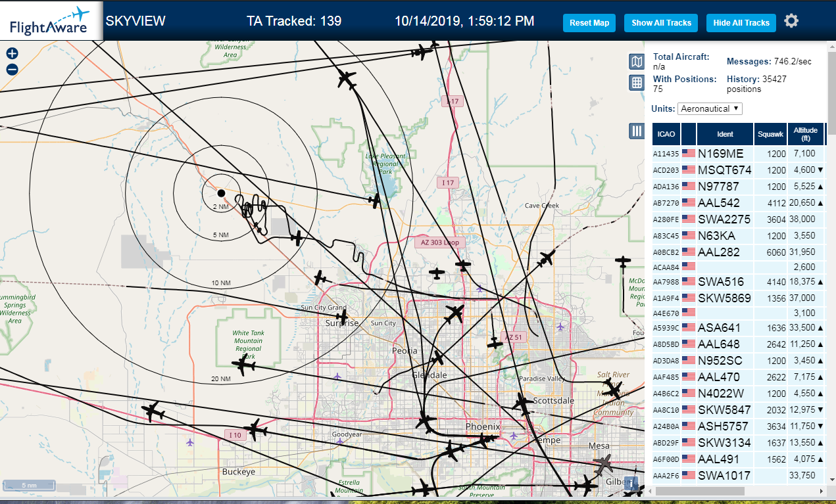Open settings gear in the header
836x504 pixels.
click(x=791, y=21)
